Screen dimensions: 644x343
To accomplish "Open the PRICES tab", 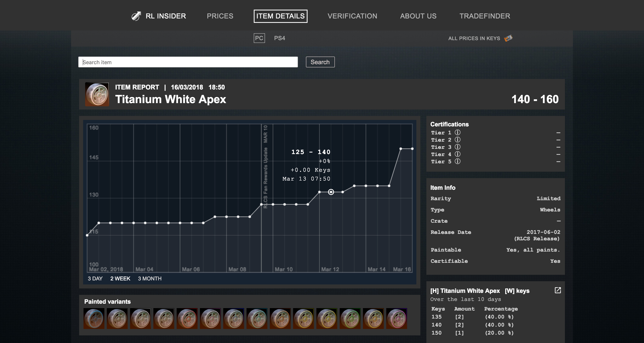I will tap(220, 16).
